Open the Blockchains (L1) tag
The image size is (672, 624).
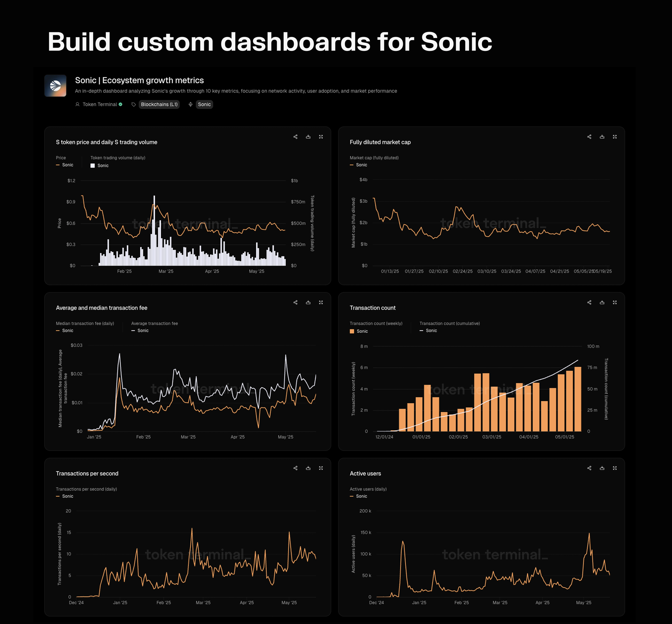159,104
